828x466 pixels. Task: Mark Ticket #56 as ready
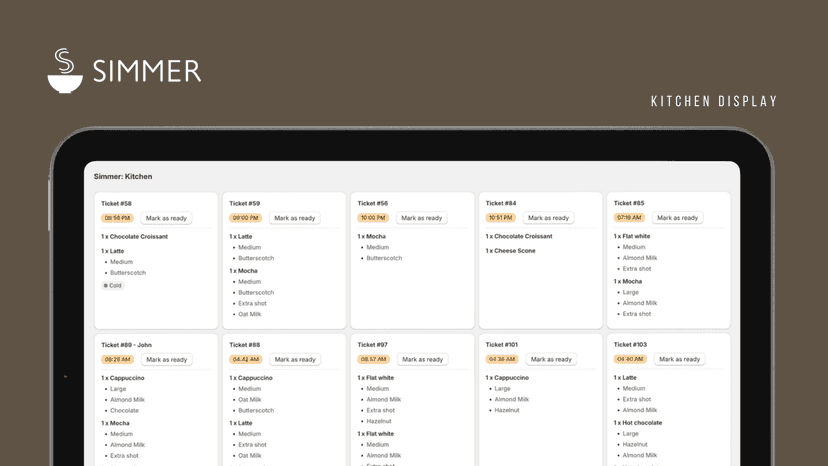(421, 218)
